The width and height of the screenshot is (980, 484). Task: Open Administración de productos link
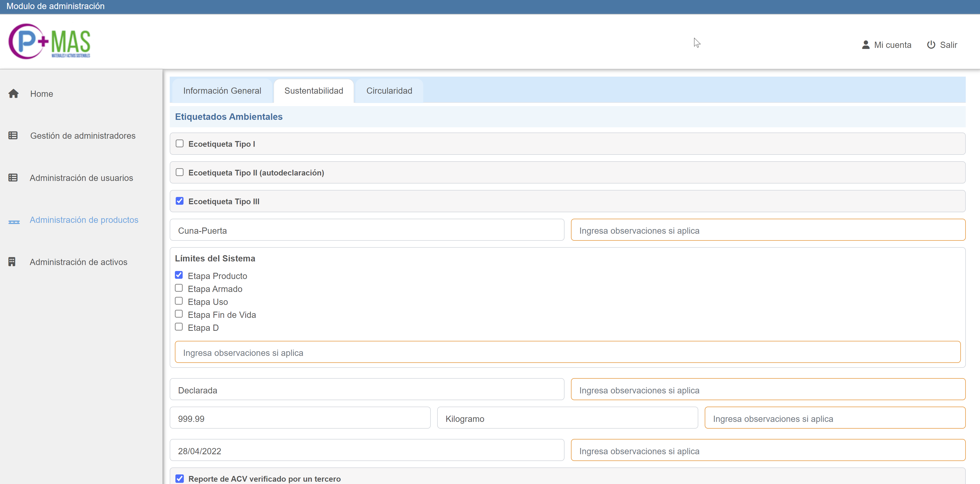84,220
